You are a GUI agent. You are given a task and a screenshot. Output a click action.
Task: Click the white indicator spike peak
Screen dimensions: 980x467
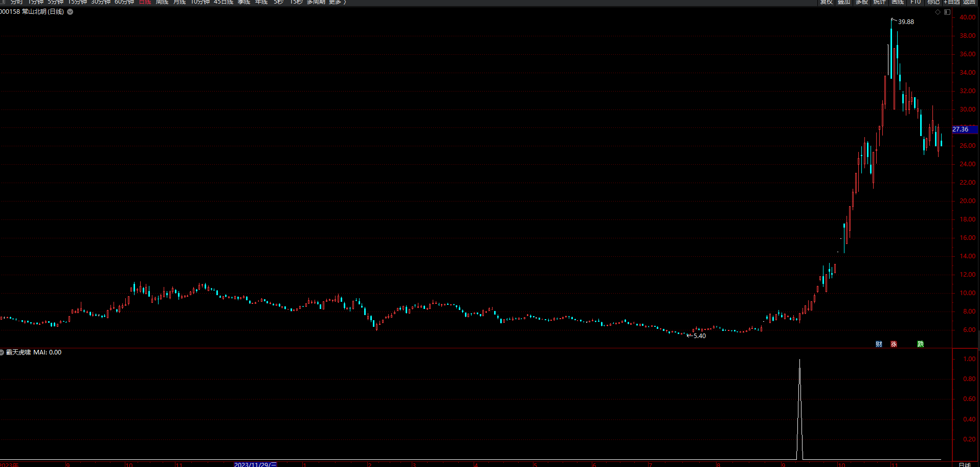pos(799,360)
